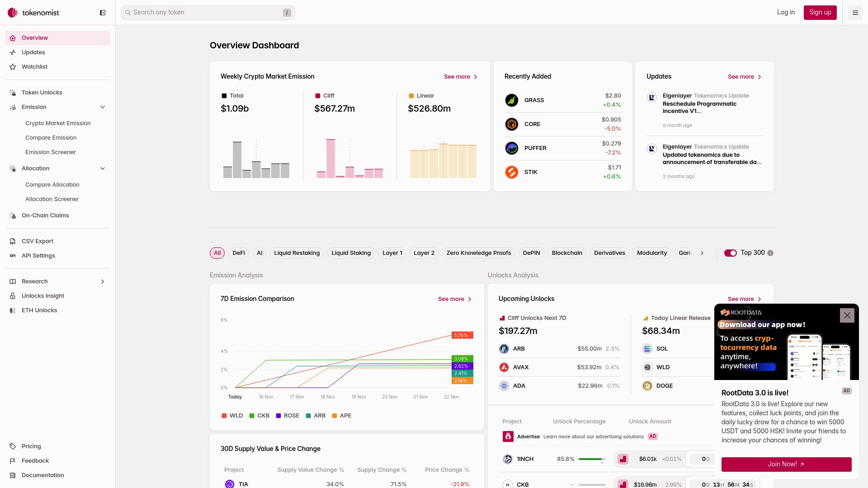Image resolution: width=868 pixels, height=488 pixels.
Task: Click the TIA token icon in supply table
Action: click(x=230, y=484)
